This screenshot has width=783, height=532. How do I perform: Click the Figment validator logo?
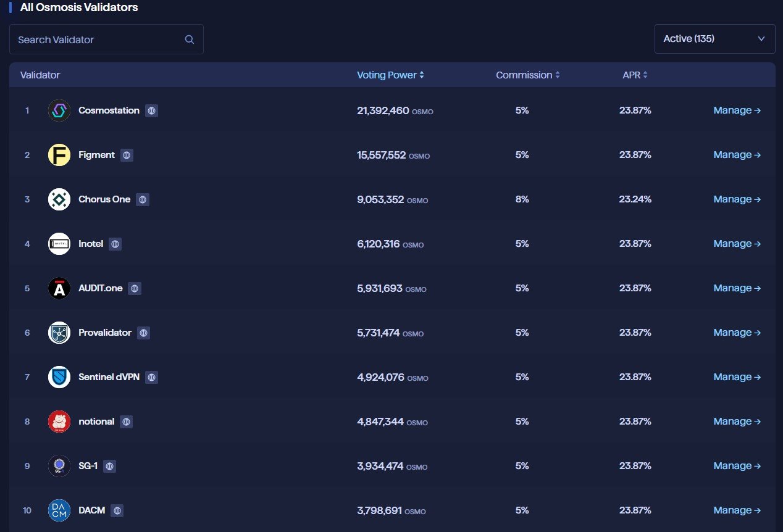(x=59, y=155)
